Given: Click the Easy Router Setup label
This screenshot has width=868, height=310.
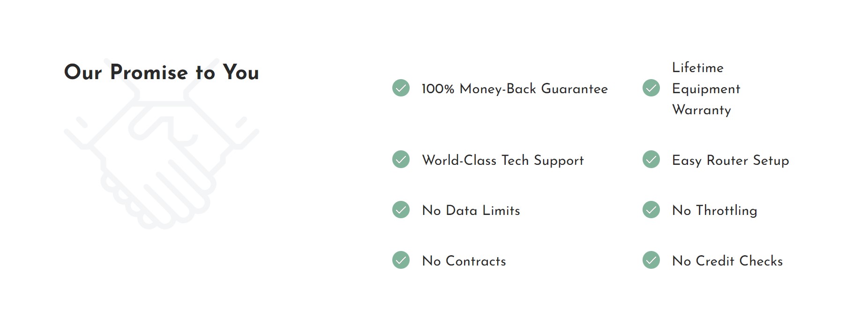Looking at the screenshot, I should 731,160.
